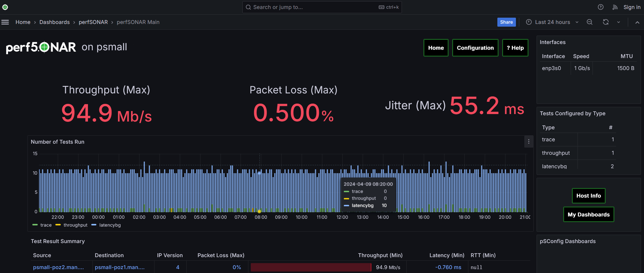
Task: Sort by Source column header
Action: click(x=42, y=255)
